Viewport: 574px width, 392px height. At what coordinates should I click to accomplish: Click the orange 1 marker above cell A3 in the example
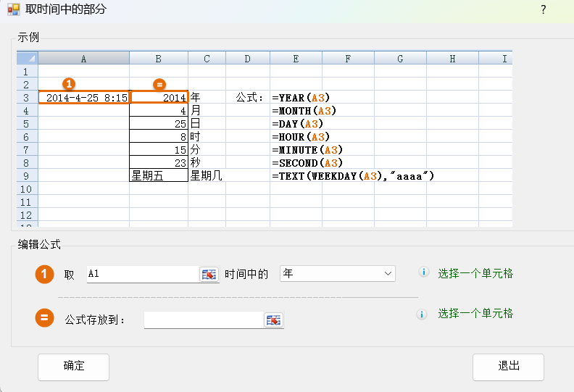[x=69, y=84]
